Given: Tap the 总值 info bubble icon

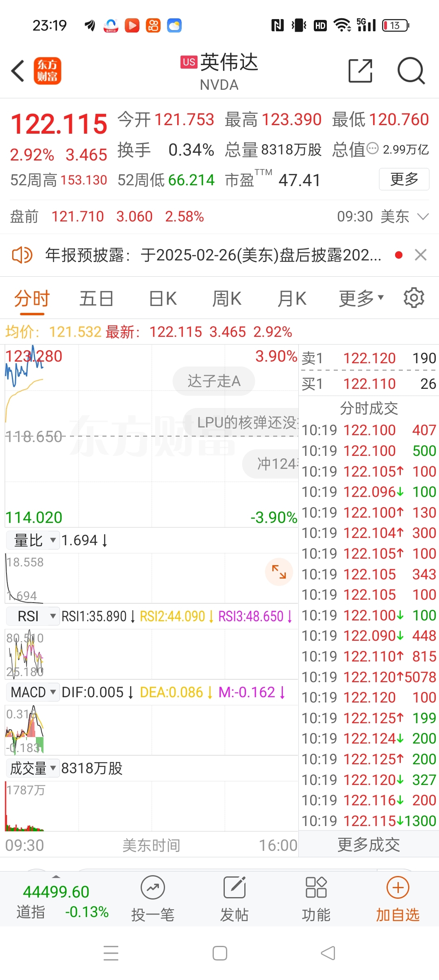Looking at the screenshot, I should pos(372,149).
